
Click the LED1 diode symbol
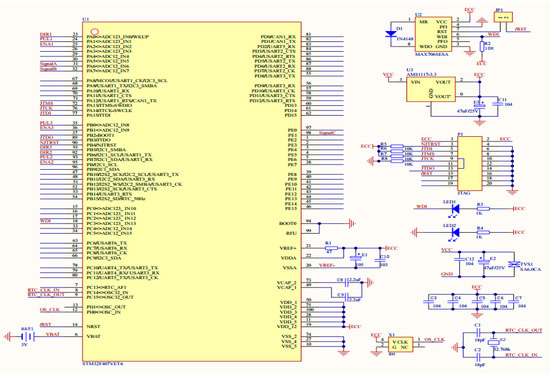(x=456, y=209)
